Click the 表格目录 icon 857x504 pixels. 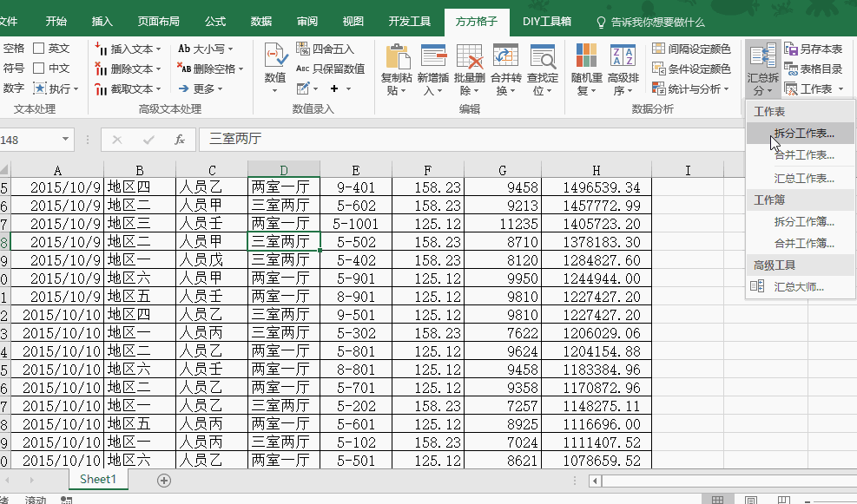(791, 69)
